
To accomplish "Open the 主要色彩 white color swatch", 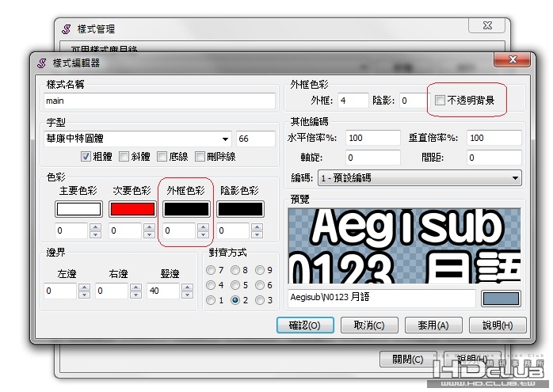I will (x=78, y=209).
